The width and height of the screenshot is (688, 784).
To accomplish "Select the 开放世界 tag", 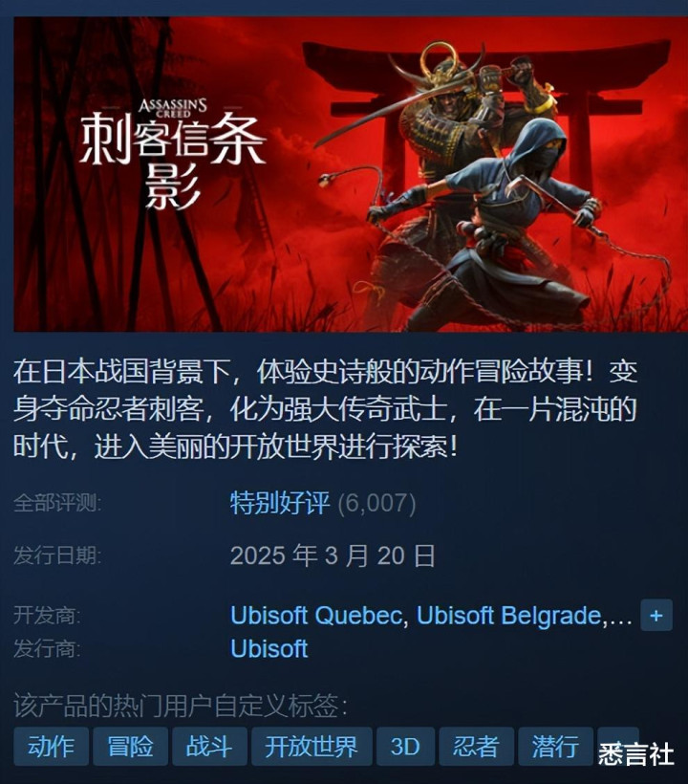I will tap(312, 747).
